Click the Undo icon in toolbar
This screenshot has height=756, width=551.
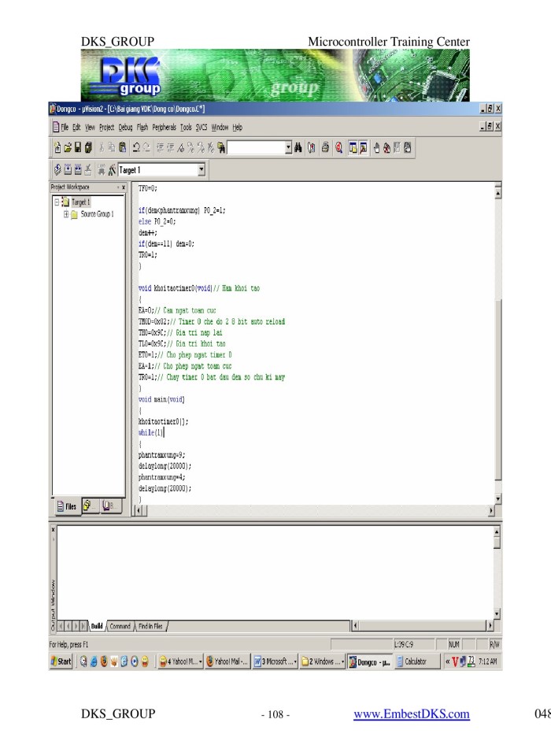[135, 147]
